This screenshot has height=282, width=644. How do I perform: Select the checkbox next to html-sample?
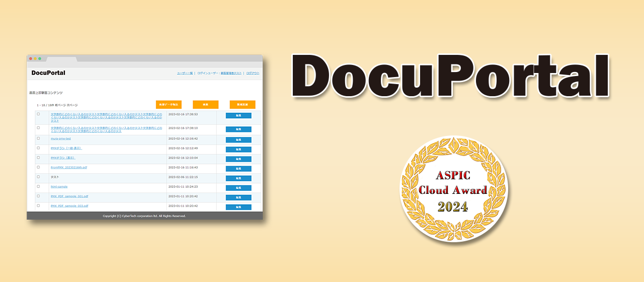pyautogui.click(x=38, y=186)
